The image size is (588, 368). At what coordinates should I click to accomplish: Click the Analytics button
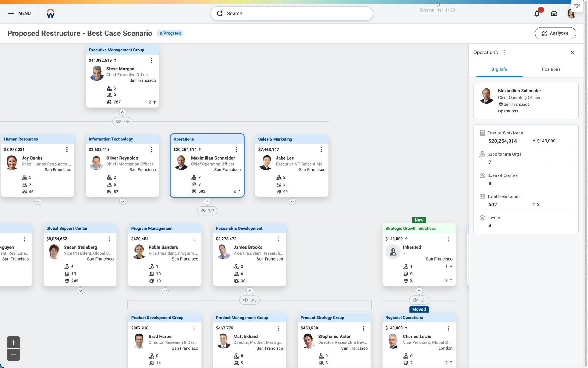coord(555,33)
